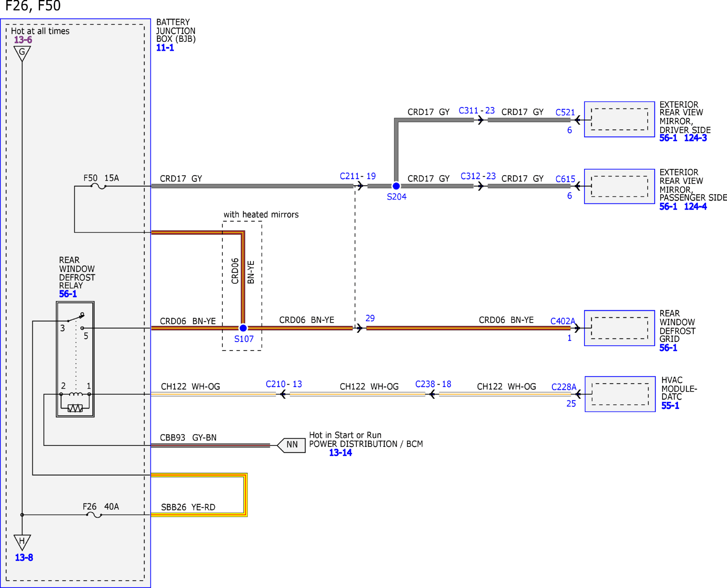Select connector label C402A
This screenshot has width=727, height=588.
click(563, 321)
